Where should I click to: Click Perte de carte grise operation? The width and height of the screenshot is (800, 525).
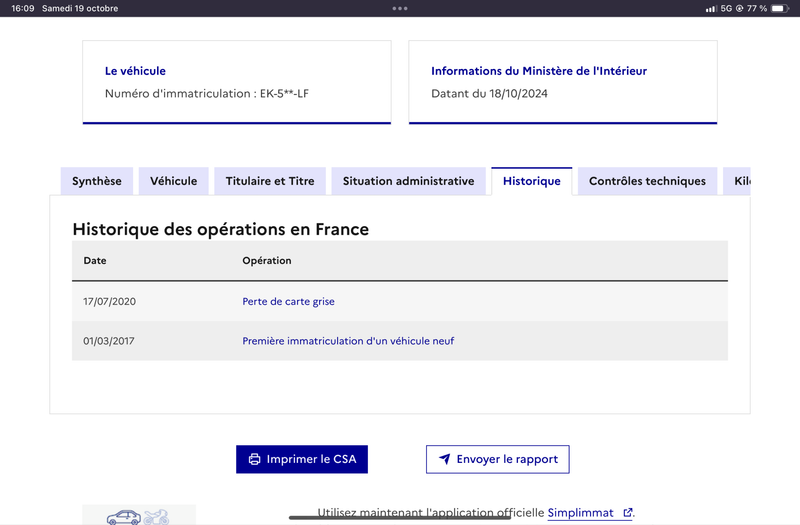(x=288, y=302)
